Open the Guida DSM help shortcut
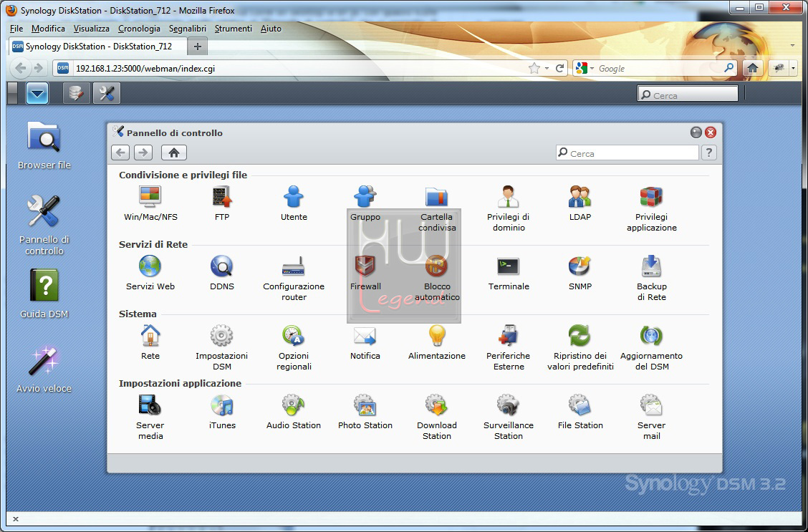Screen dimensions: 808x532 coord(44,294)
